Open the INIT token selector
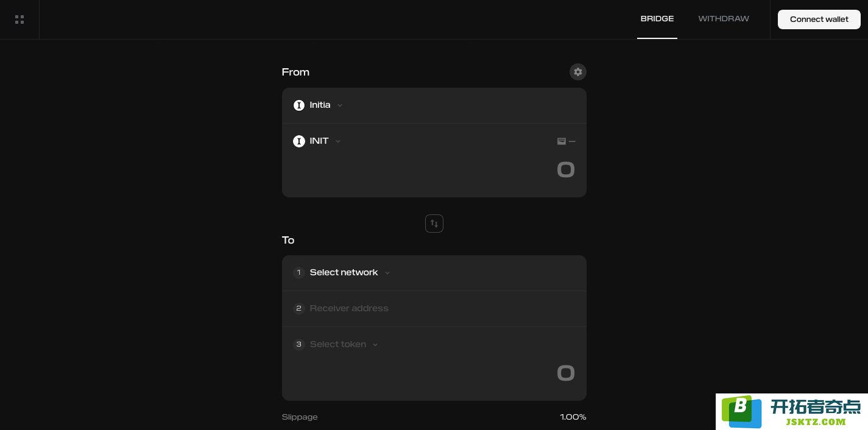 point(317,141)
